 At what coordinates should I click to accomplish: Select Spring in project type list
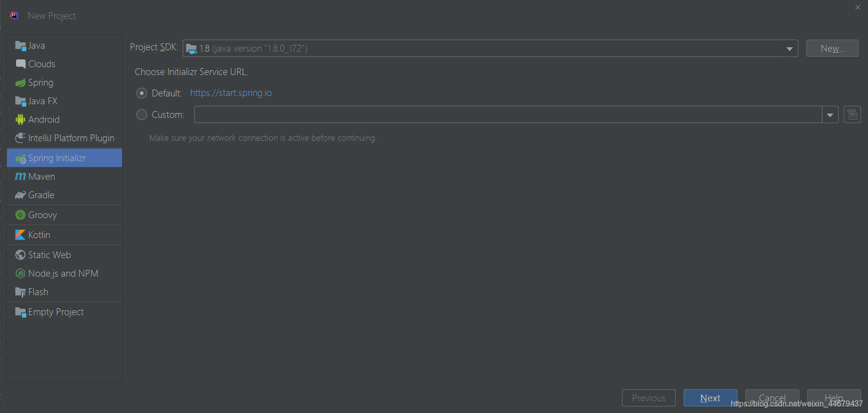click(x=65, y=82)
